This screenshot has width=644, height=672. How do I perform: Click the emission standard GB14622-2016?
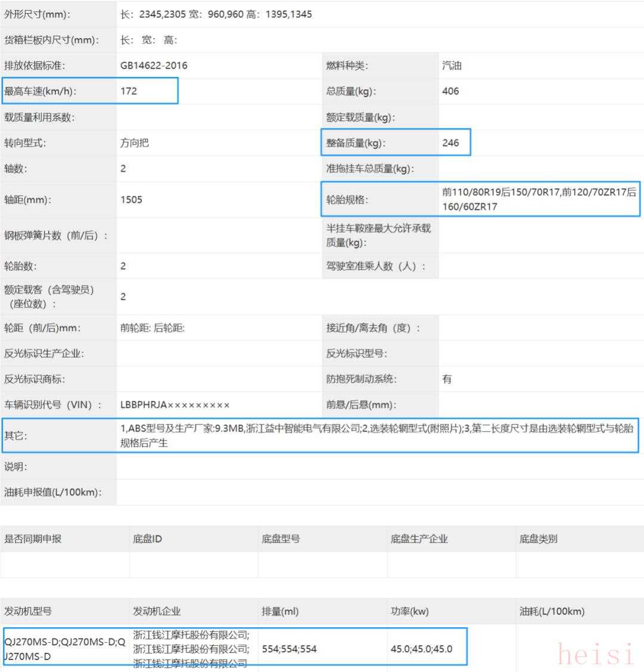[x=154, y=66]
